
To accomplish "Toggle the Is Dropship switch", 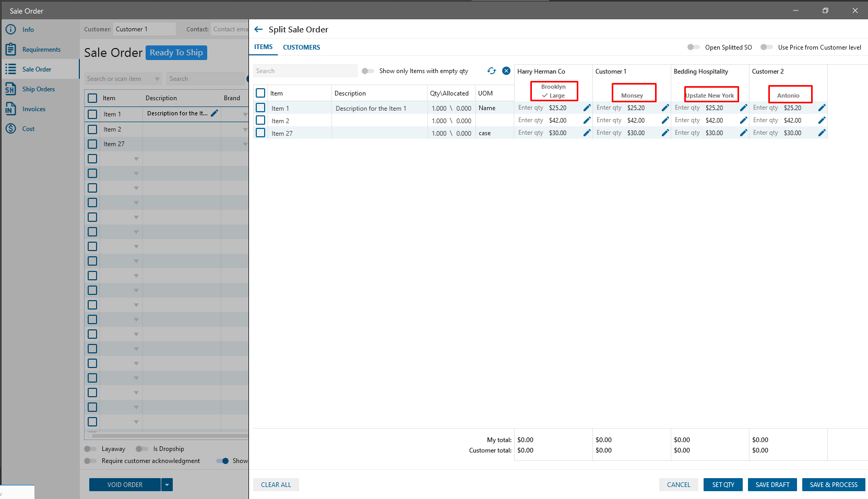I will click(141, 449).
